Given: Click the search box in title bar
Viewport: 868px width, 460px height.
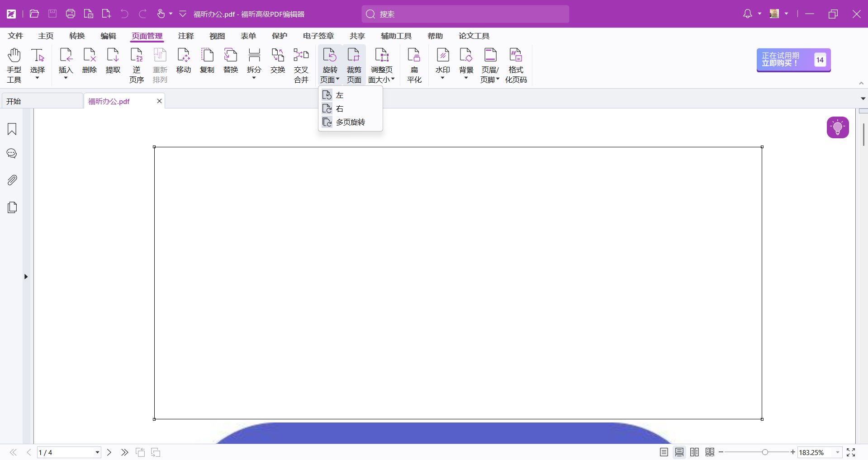Looking at the screenshot, I should point(465,14).
